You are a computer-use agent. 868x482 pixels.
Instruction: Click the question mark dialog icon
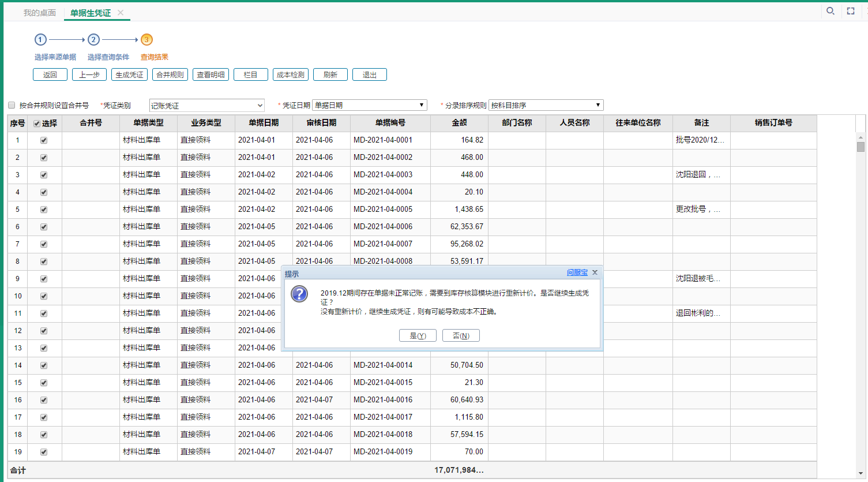tap(299, 294)
